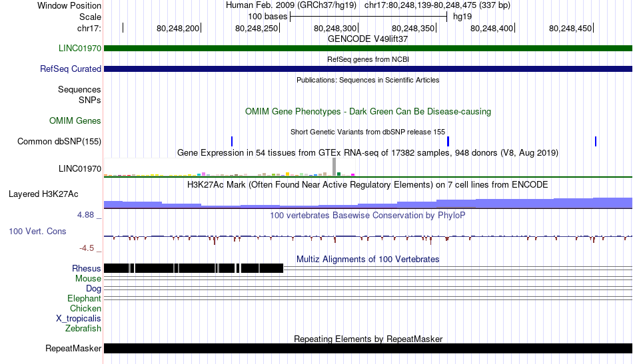Open the 100 Vert. Cons label

37,232
